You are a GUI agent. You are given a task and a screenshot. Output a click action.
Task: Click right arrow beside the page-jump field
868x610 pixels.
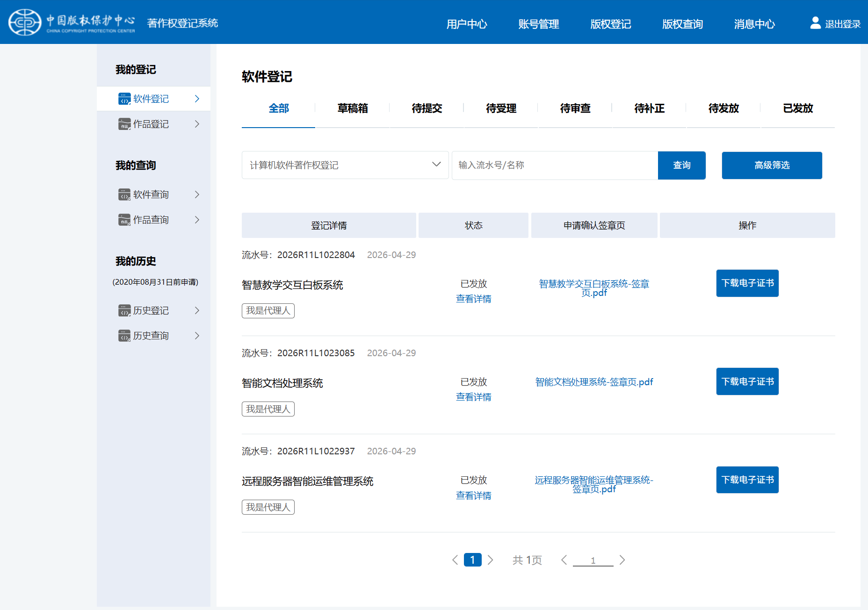tap(622, 560)
